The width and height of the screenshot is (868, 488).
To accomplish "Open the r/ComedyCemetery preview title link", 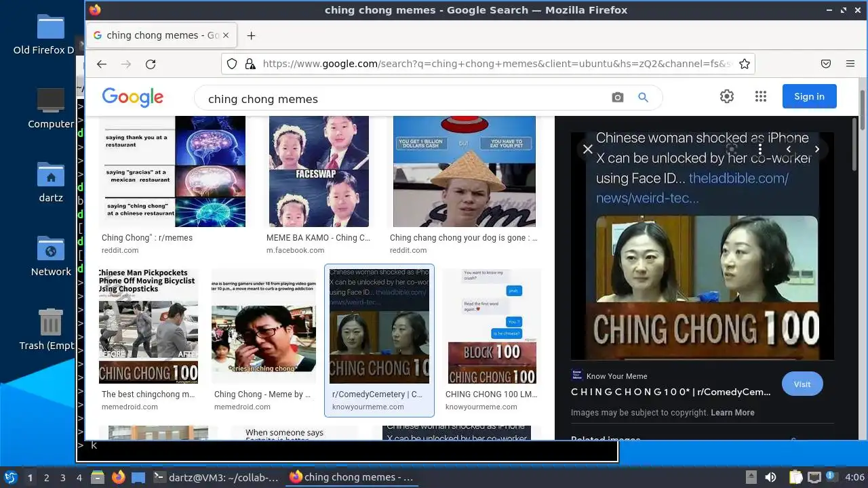I will (671, 392).
